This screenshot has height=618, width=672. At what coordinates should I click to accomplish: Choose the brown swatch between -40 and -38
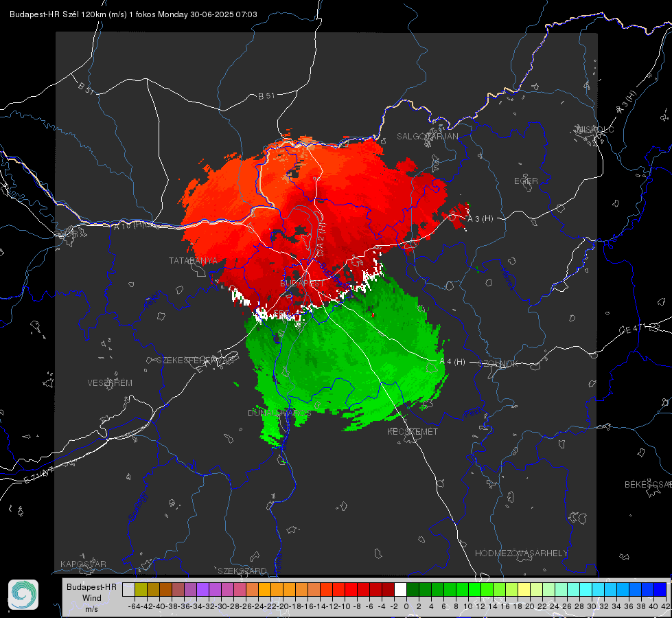point(165,589)
